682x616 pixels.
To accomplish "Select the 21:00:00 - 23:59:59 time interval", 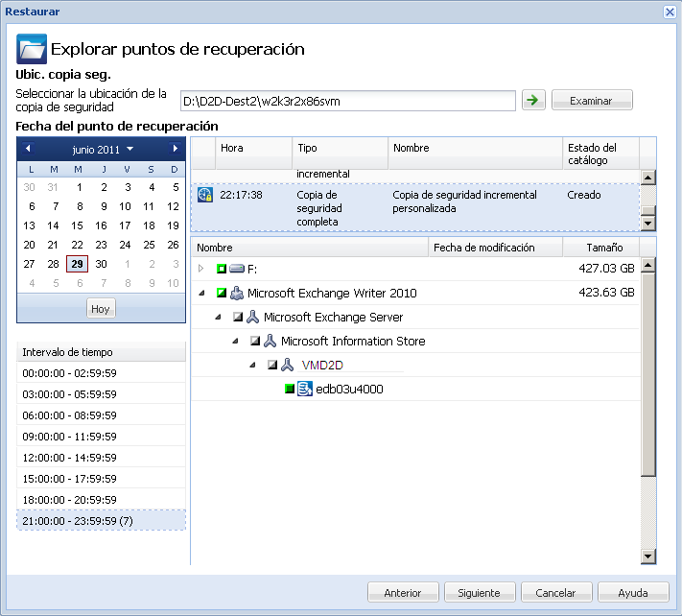I will pyautogui.click(x=102, y=519).
